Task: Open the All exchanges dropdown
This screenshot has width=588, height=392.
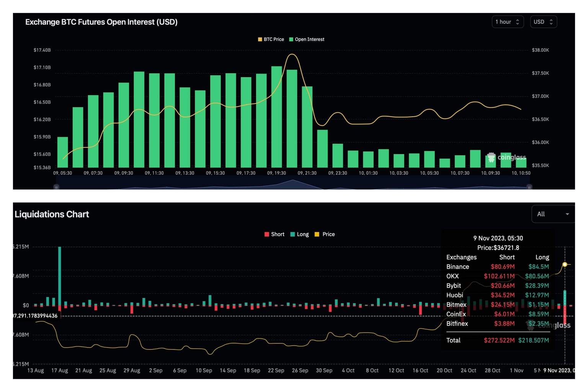Action: (x=552, y=214)
